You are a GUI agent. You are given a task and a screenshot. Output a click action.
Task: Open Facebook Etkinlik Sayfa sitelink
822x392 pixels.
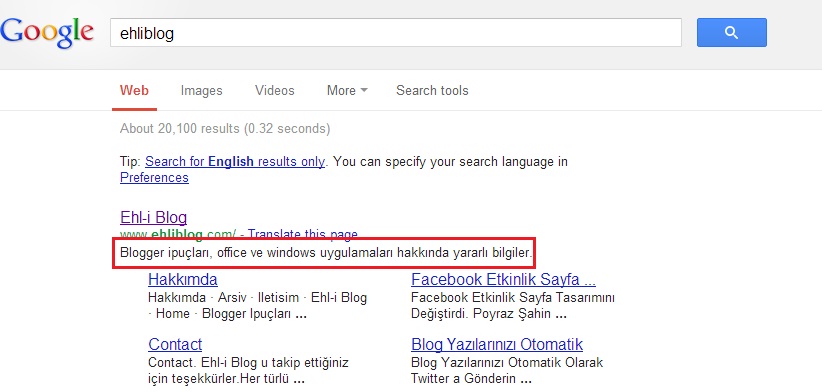pos(503,279)
